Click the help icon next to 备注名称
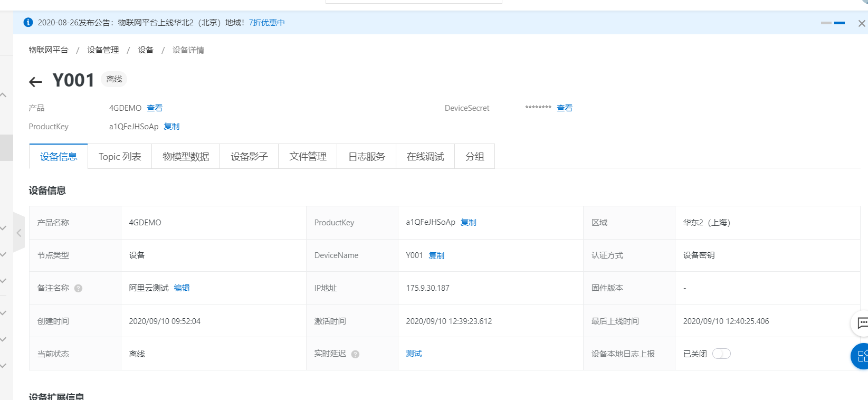 [x=78, y=288]
